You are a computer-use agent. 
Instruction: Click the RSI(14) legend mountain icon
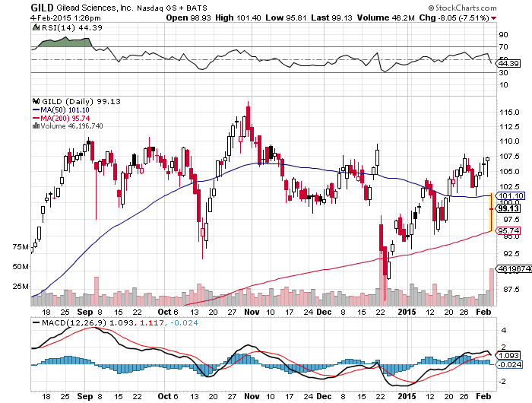(36, 27)
